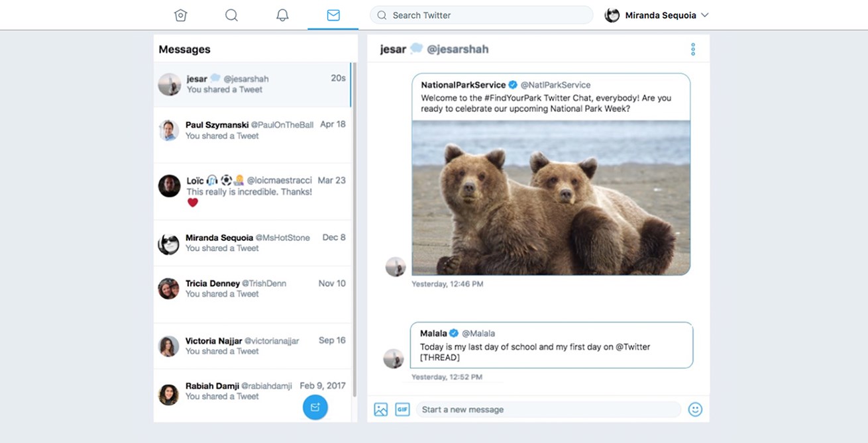Open the Home timeline icon
868x443 pixels.
click(x=180, y=15)
